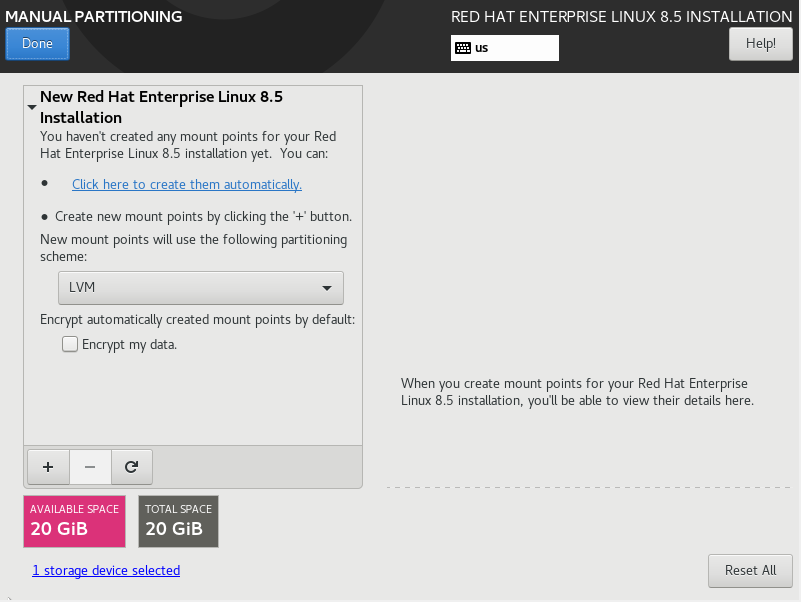Click the Reset All button
801x602 pixels.
pyautogui.click(x=750, y=570)
